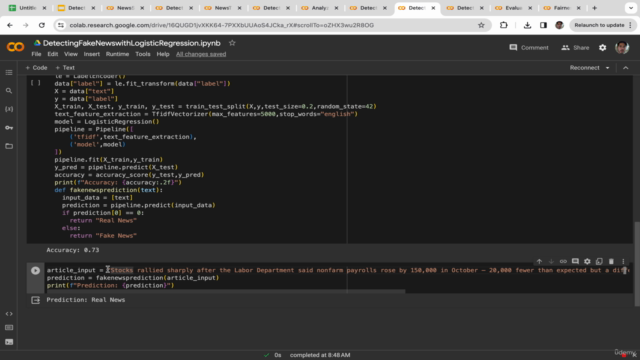The width and height of the screenshot is (640, 360).
Task: Move cell down with the arrow icon
Action: click(x=551, y=261)
